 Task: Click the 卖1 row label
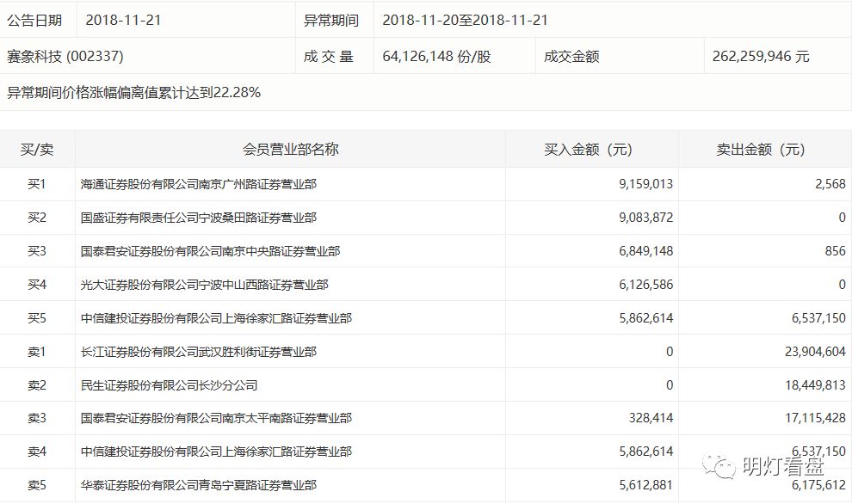[x=37, y=352]
